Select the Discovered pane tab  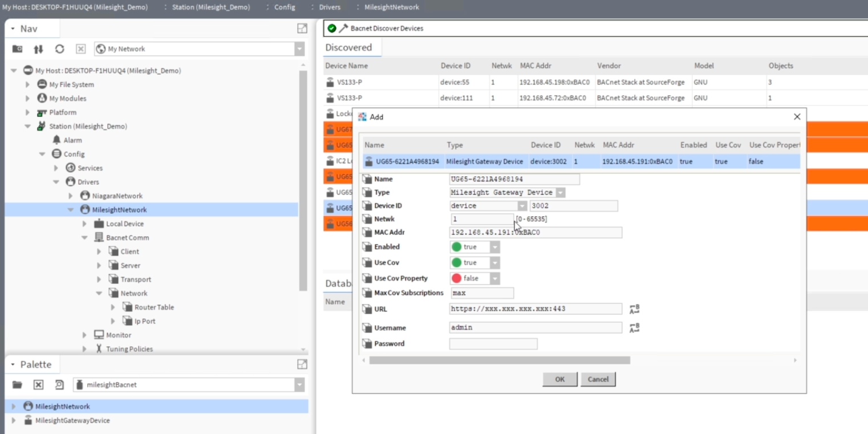348,47
